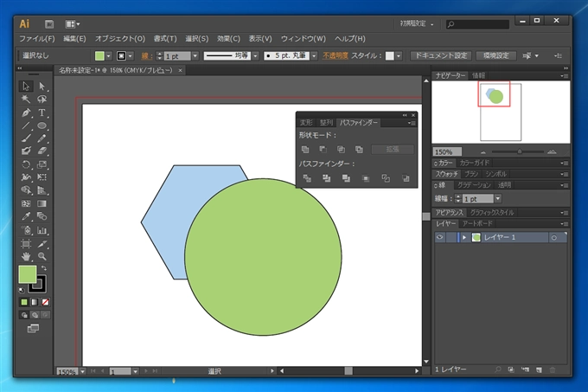Open stroke color dropdown in control bar
This screenshot has height=392, width=588.
(x=130, y=56)
